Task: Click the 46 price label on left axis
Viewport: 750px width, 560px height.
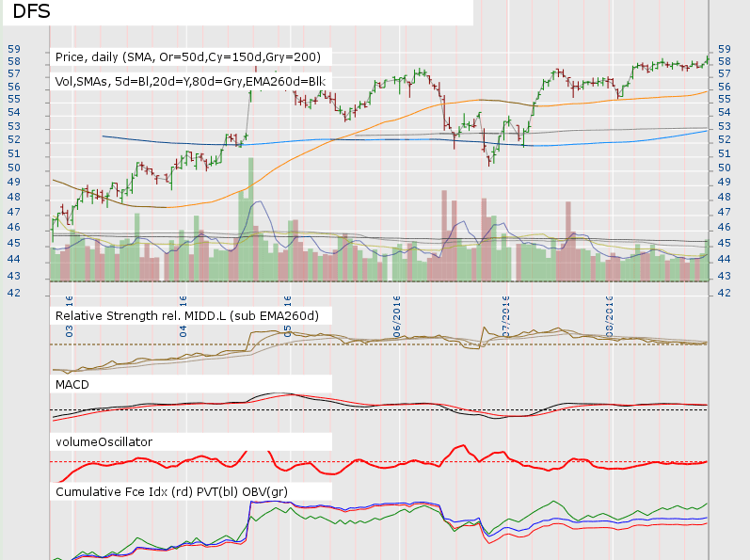Action: [14, 227]
